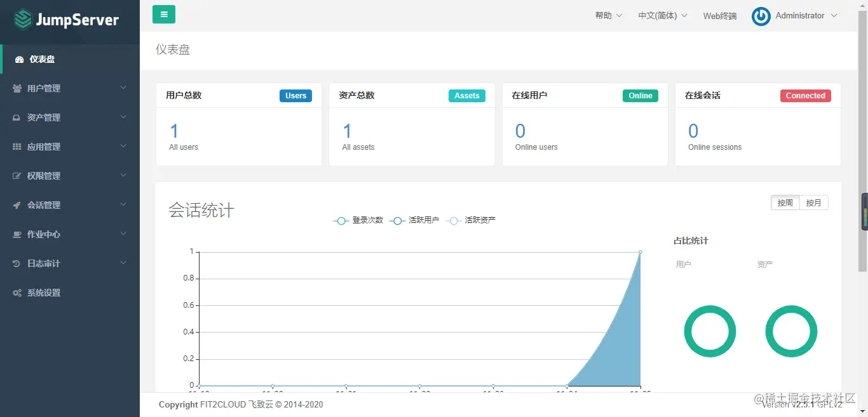Click the JumpServer logo

tap(67, 20)
